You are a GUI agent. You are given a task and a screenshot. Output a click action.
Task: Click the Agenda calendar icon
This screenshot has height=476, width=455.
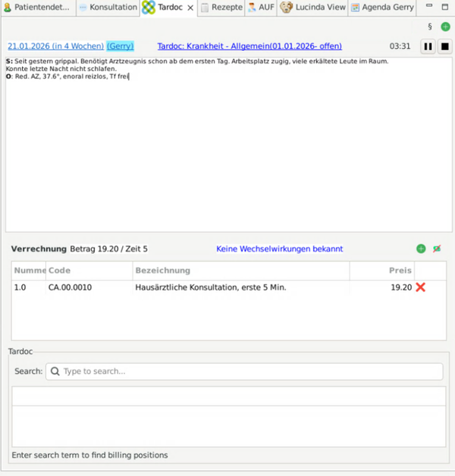(355, 8)
